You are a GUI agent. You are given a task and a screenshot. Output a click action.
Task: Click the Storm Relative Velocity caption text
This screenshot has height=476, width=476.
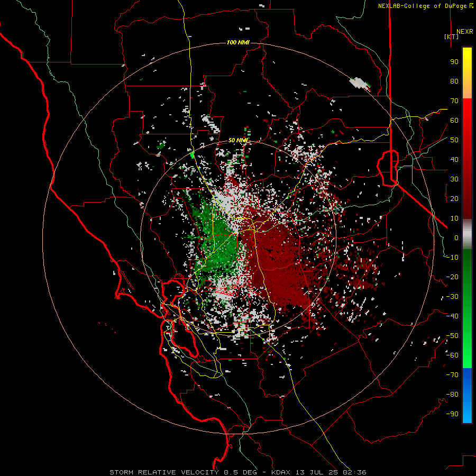(237, 472)
